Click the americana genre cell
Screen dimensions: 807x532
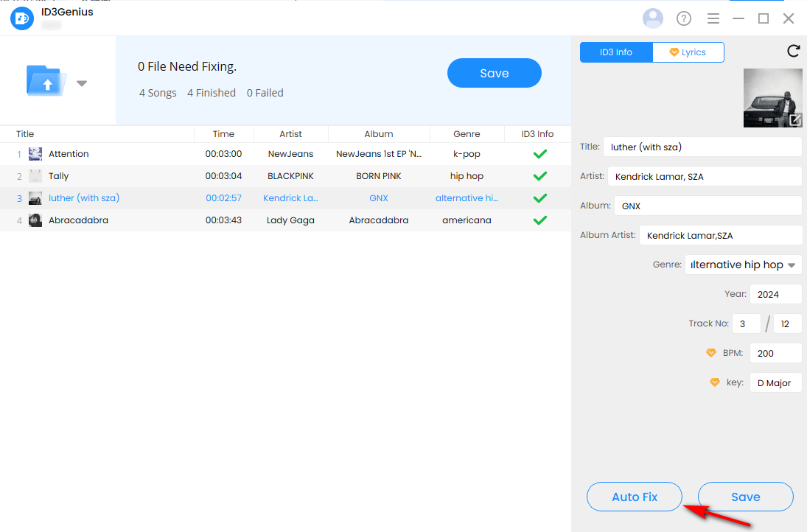click(467, 220)
